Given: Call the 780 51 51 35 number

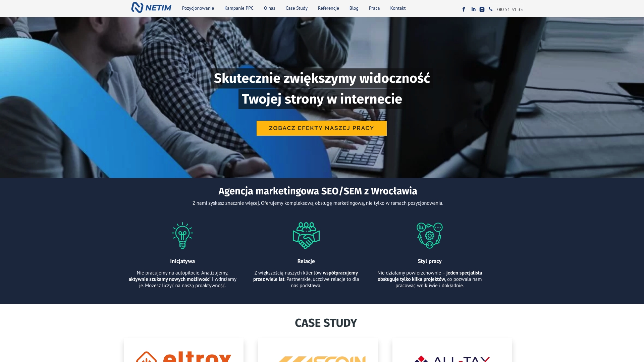Looking at the screenshot, I should point(509,9).
